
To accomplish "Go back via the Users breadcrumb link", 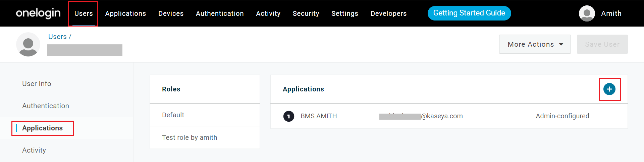I will tap(57, 37).
